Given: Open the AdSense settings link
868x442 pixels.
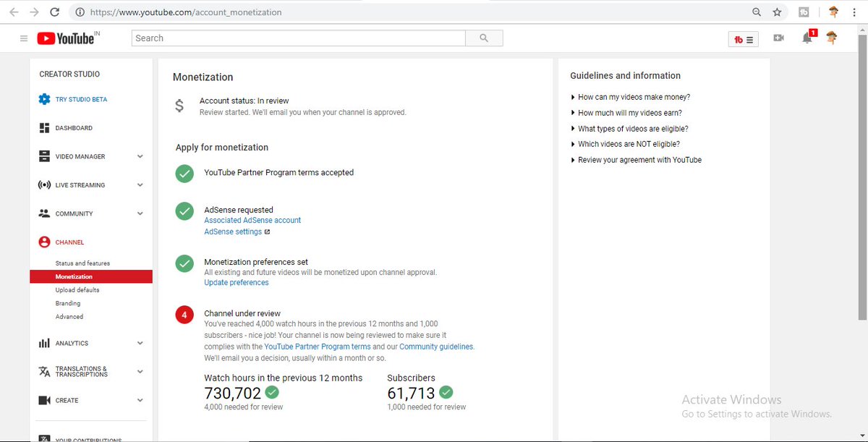Looking at the screenshot, I should (233, 231).
